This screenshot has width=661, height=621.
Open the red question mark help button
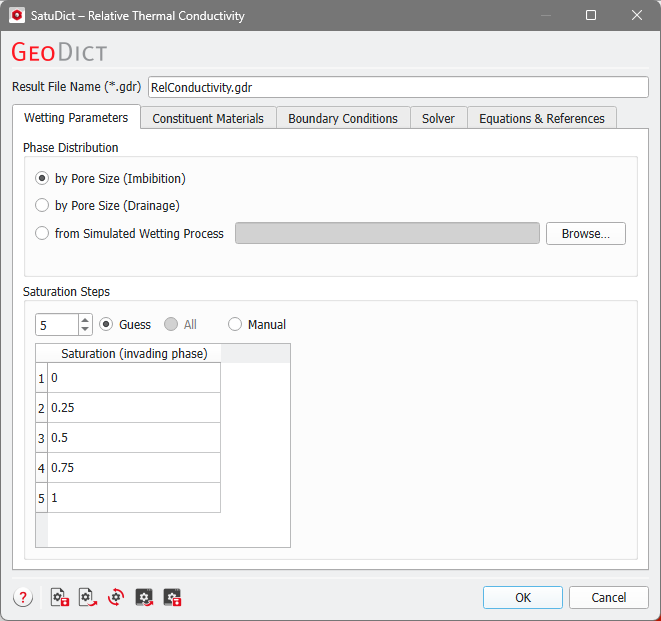pos(23,597)
